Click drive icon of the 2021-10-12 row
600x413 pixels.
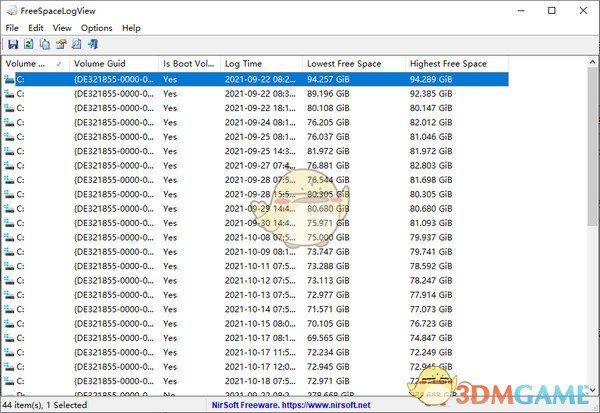tap(9, 281)
